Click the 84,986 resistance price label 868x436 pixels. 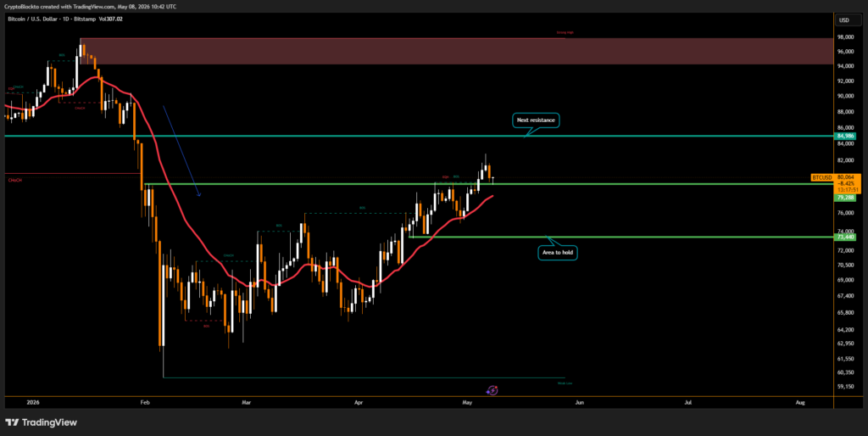point(847,136)
